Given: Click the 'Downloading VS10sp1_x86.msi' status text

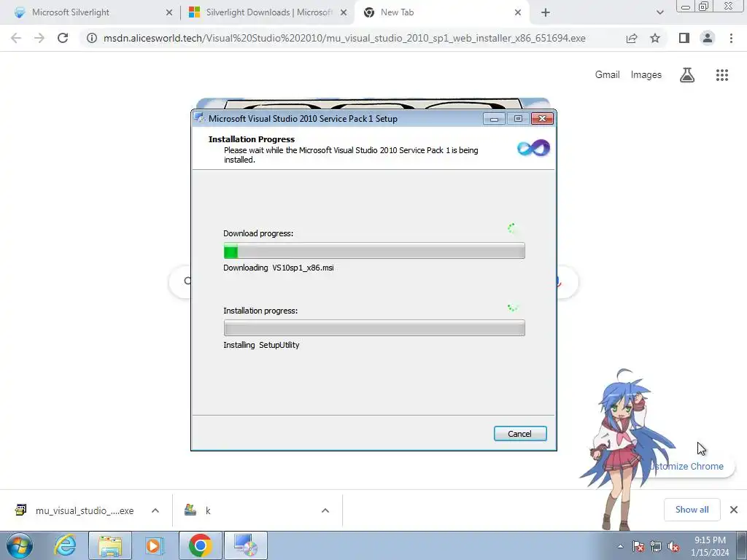Looking at the screenshot, I should click(x=278, y=268).
